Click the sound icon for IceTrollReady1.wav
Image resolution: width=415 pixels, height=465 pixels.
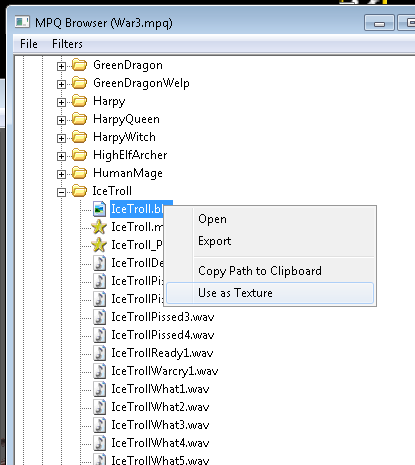click(99, 353)
